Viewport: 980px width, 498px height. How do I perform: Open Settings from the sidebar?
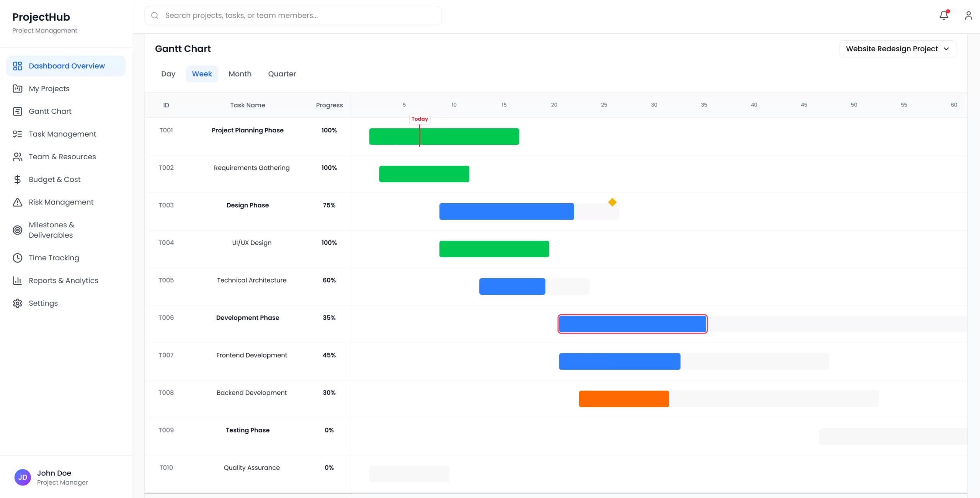click(43, 303)
